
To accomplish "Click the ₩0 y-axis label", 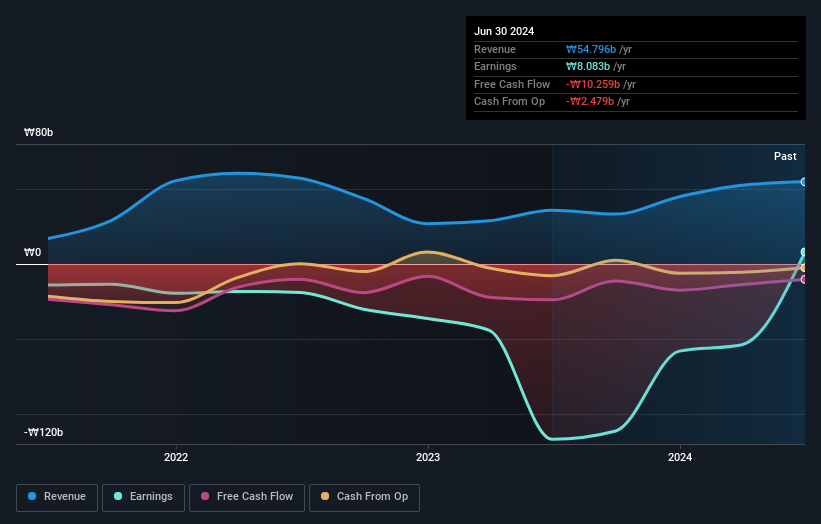I will click(x=32, y=252).
